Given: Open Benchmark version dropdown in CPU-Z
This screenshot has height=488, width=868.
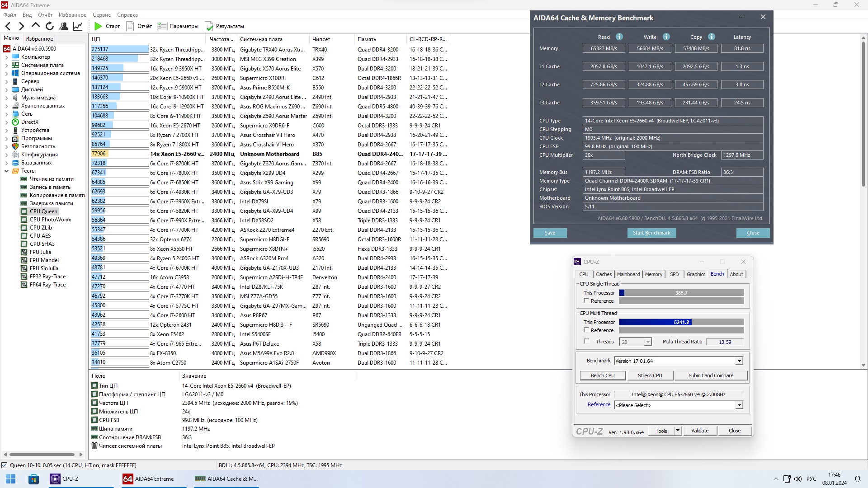Looking at the screenshot, I should tap(739, 361).
